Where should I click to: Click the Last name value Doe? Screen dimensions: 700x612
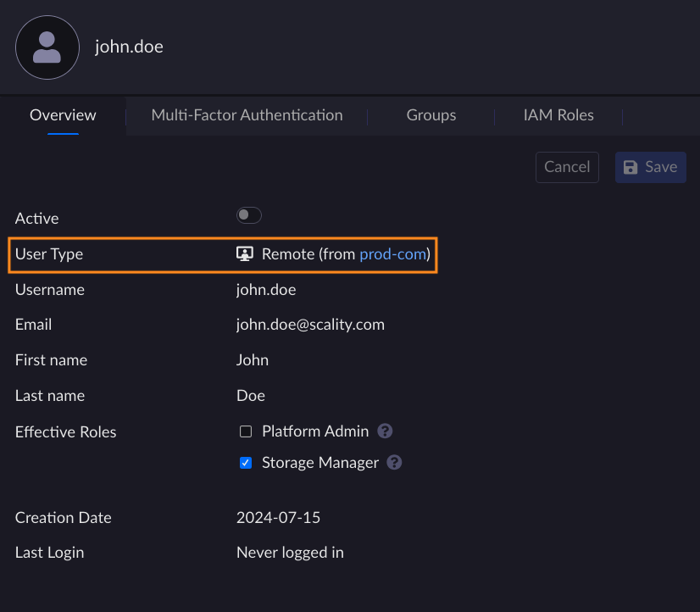tap(251, 396)
